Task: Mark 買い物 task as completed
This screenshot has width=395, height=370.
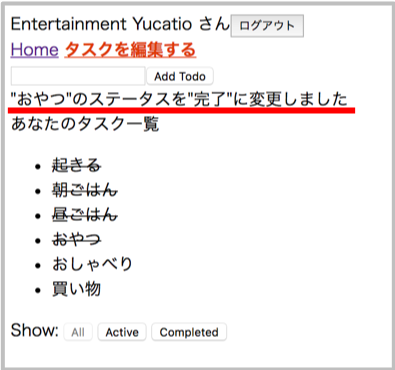Action: coord(76,289)
